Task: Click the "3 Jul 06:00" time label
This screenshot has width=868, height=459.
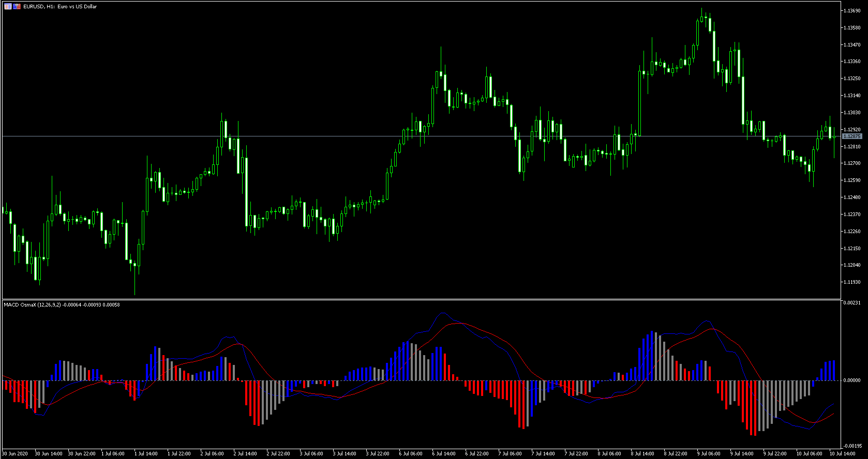Action: point(311,454)
